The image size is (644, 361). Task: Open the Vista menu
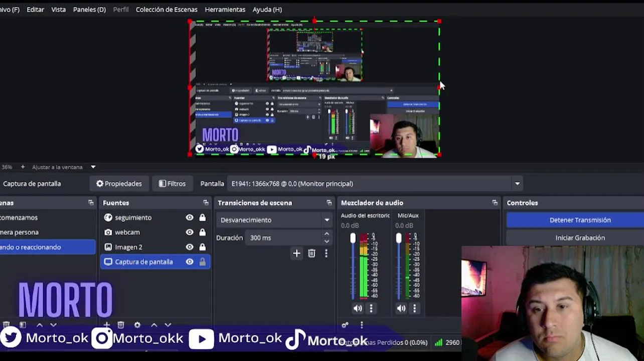[x=58, y=10]
